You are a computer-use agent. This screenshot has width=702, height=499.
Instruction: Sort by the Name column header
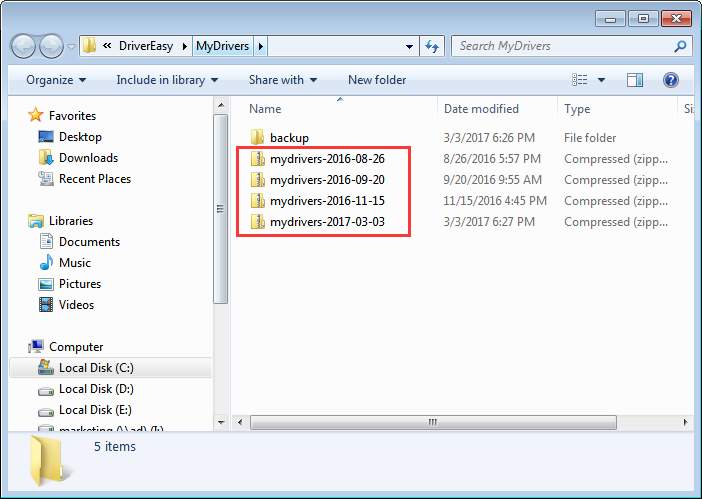click(265, 109)
